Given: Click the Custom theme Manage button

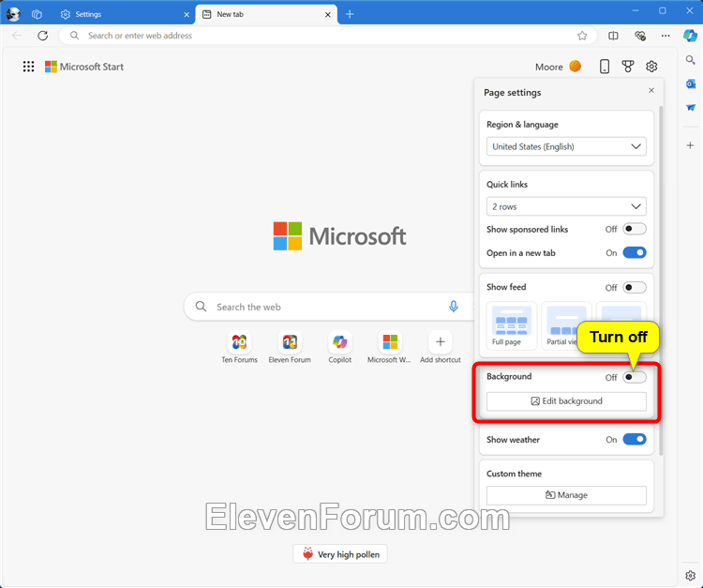Looking at the screenshot, I should (566, 495).
